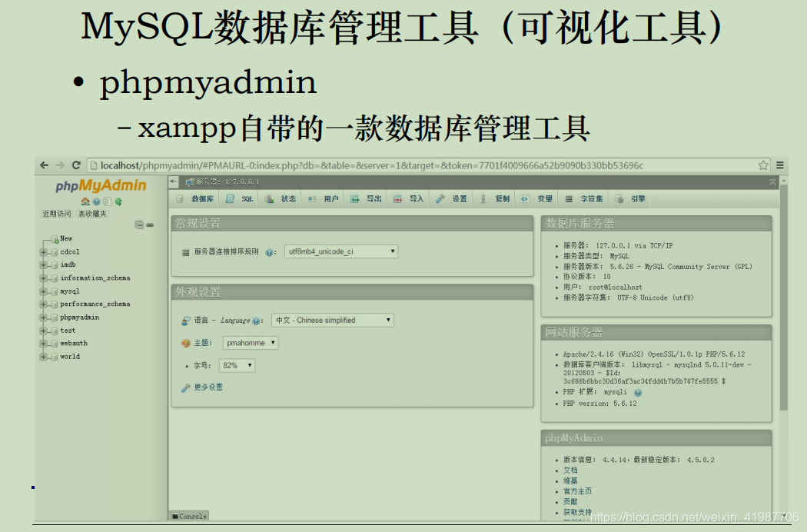Select the cdcol database name
The width and height of the screenshot is (807, 532).
(70, 252)
